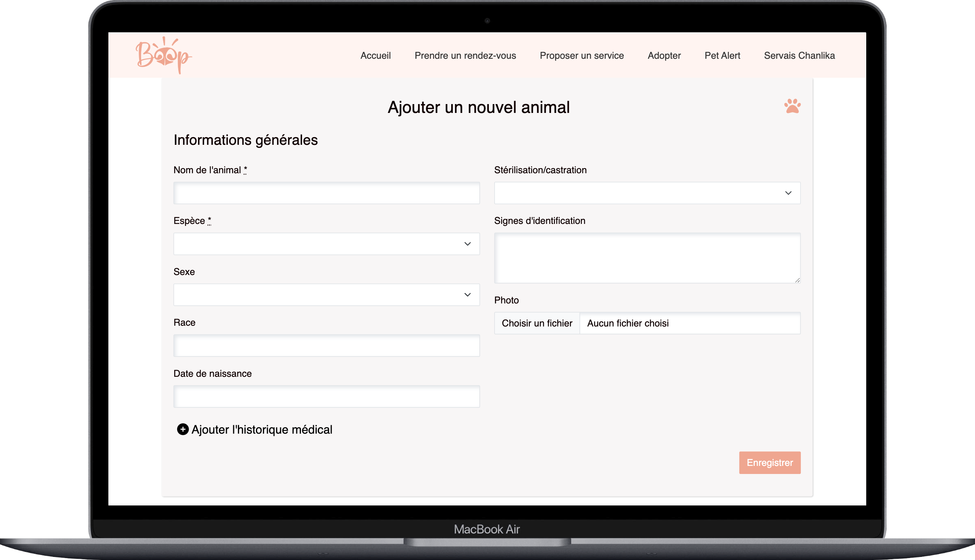Click the Stérilisation/castration label

540,170
